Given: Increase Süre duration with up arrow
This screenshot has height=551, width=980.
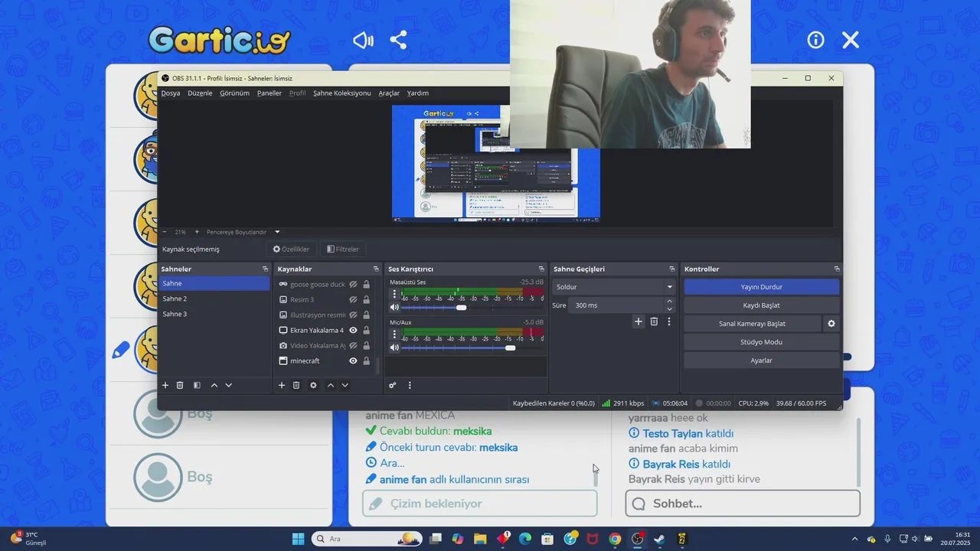Looking at the screenshot, I should click(x=670, y=302).
